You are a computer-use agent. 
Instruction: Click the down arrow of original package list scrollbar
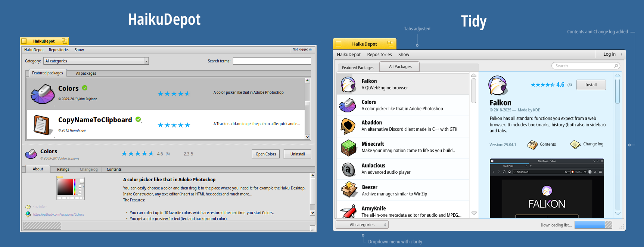click(x=307, y=137)
